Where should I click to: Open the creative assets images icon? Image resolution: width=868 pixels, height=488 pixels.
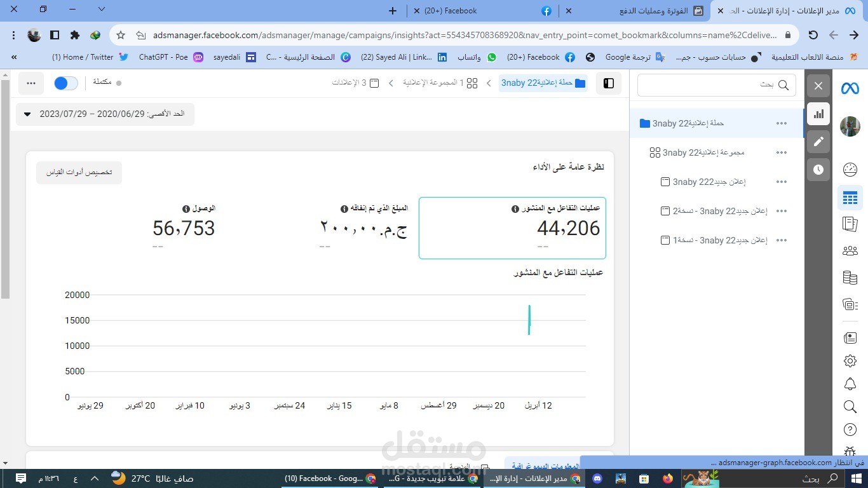[x=850, y=304]
